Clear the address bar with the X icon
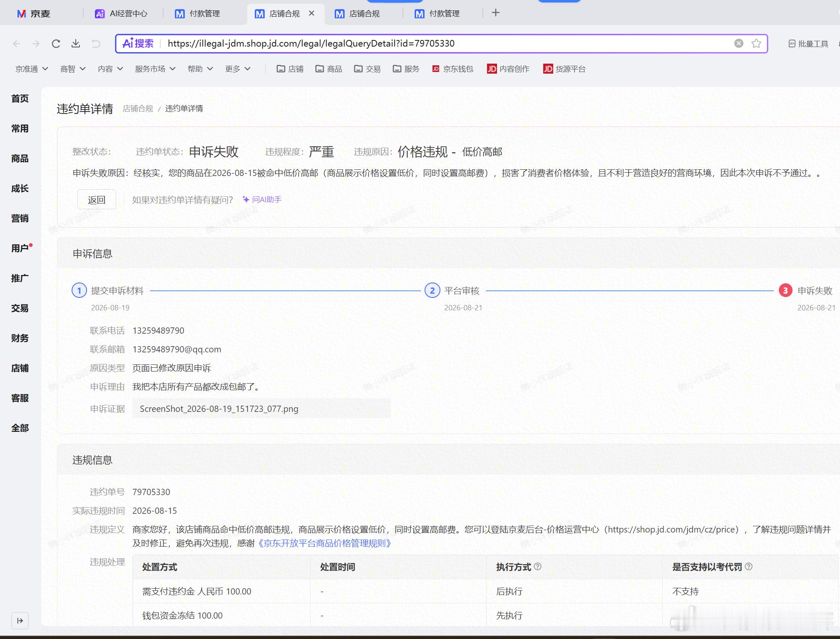Screen dimensions: 840x639 tap(738, 43)
